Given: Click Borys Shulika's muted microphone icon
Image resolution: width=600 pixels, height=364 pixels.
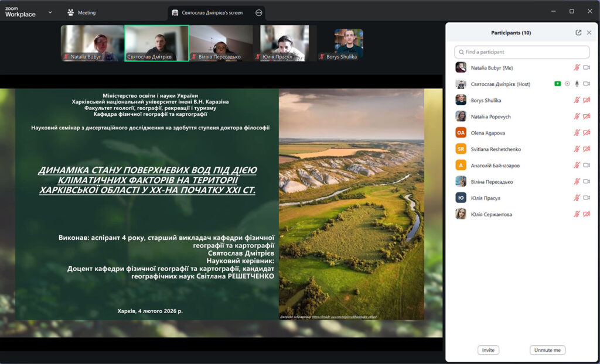Looking at the screenshot, I should [x=577, y=100].
